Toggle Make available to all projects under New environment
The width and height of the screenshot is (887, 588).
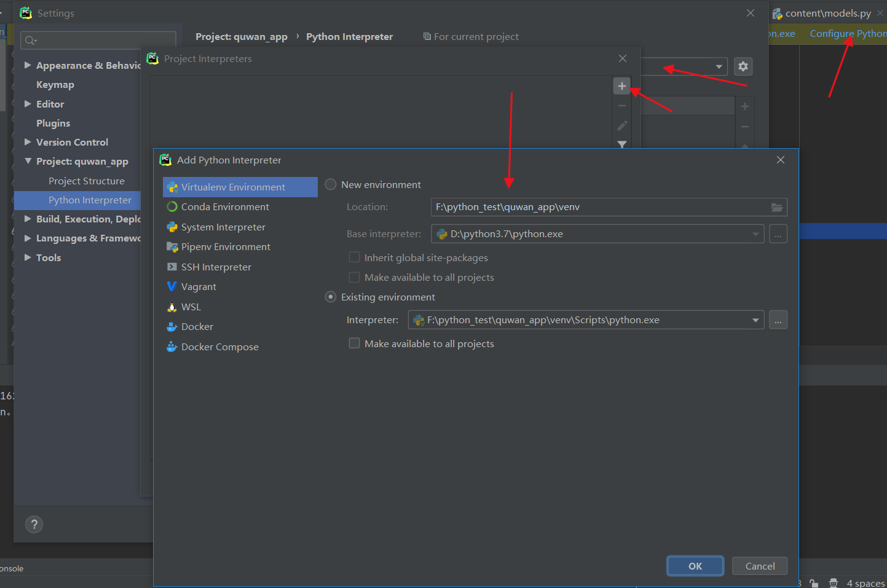(354, 277)
